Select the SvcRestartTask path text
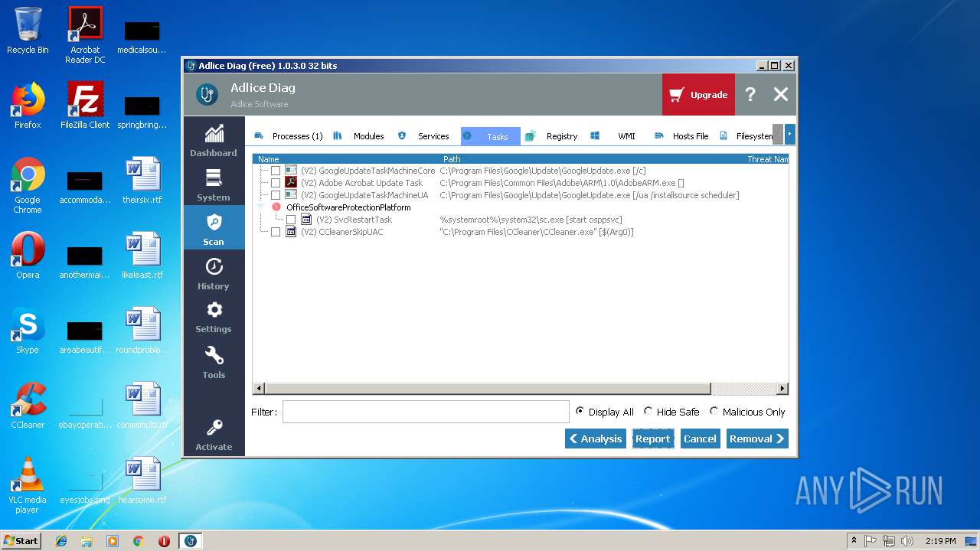 point(531,220)
